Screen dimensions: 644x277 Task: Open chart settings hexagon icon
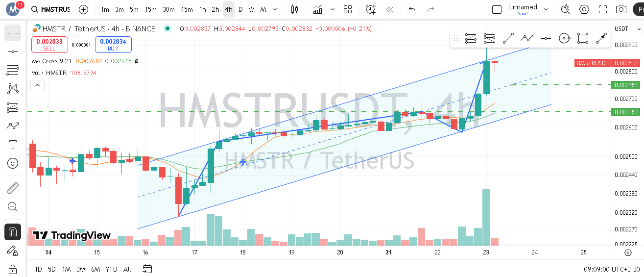click(x=584, y=9)
